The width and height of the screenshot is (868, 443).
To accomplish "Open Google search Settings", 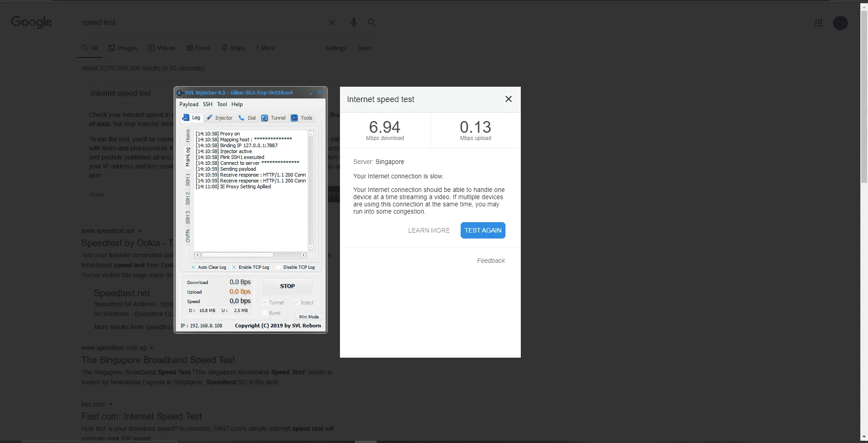I will point(335,48).
